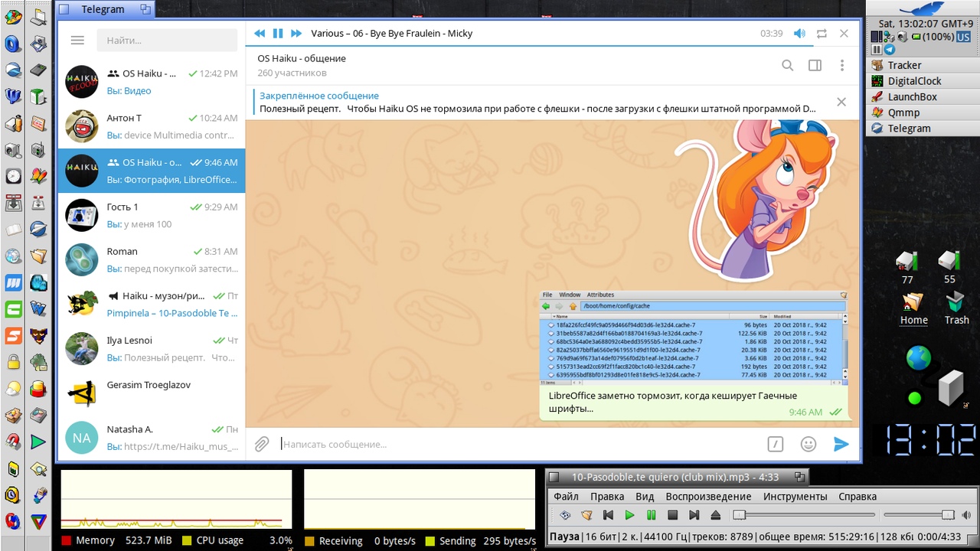This screenshot has height=551, width=980.
Task: Open the file-manager screenshot photo in chat
Action: (694, 337)
